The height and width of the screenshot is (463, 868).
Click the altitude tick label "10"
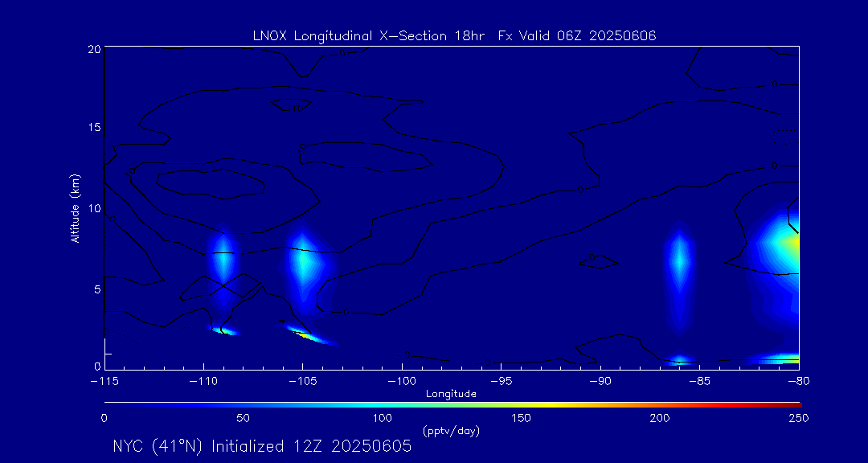click(94, 207)
